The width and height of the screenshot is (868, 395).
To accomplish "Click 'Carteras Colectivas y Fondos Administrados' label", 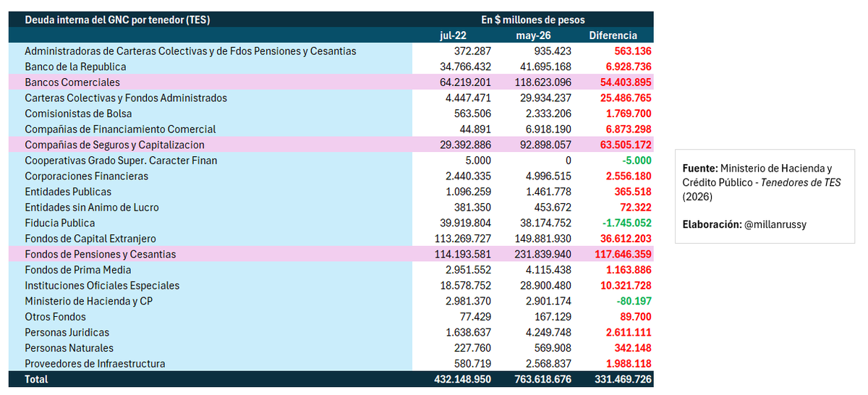I will (x=126, y=98).
